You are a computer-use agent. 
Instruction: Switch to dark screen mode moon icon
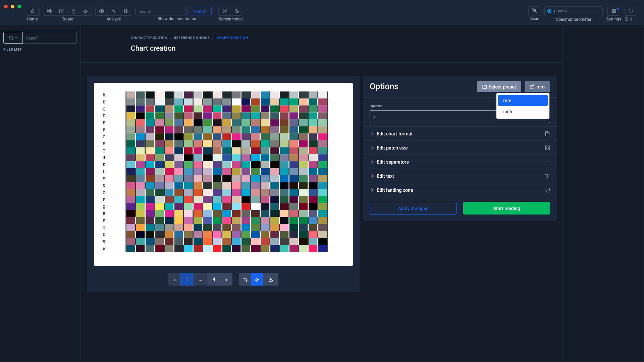(x=237, y=11)
